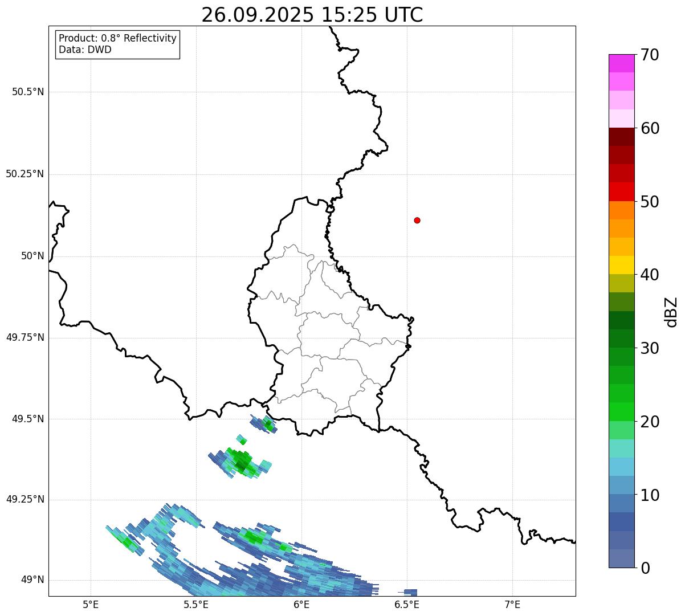
Task: Click the colorbar tick label 40
Action: pos(650,275)
